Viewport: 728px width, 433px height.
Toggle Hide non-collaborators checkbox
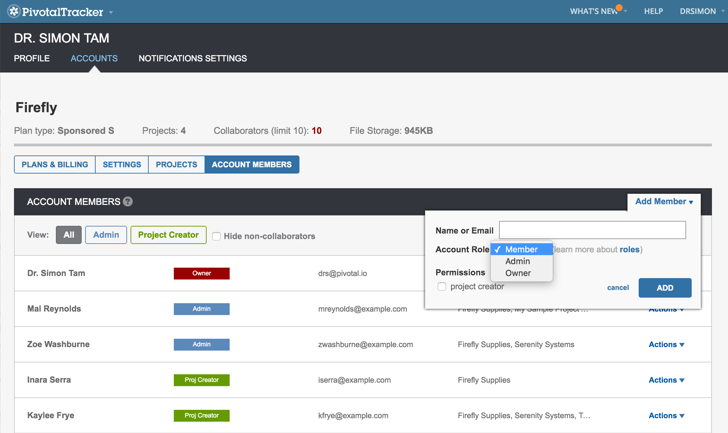click(216, 236)
